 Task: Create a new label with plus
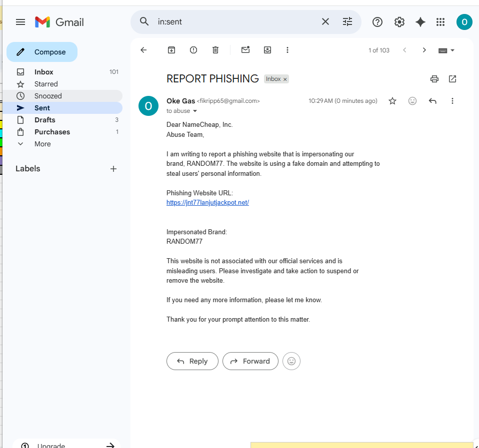click(113, 169)
